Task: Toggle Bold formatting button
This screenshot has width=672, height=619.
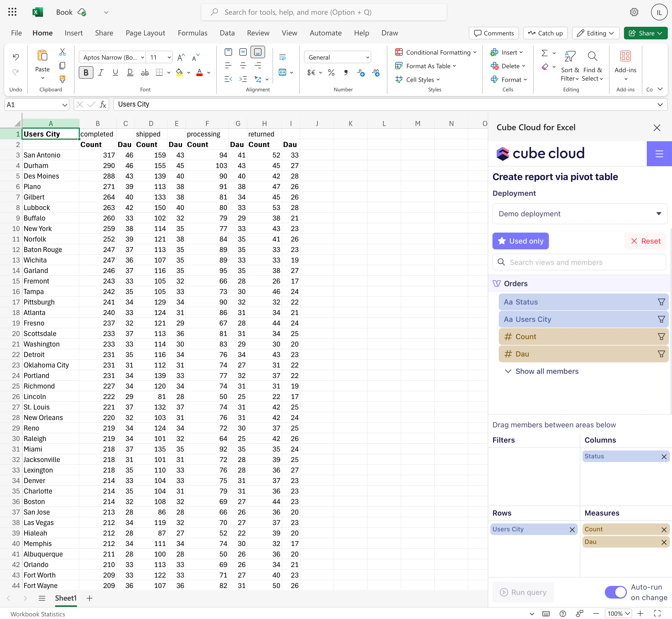Action: pyautogui.click(x=86, y=72)
